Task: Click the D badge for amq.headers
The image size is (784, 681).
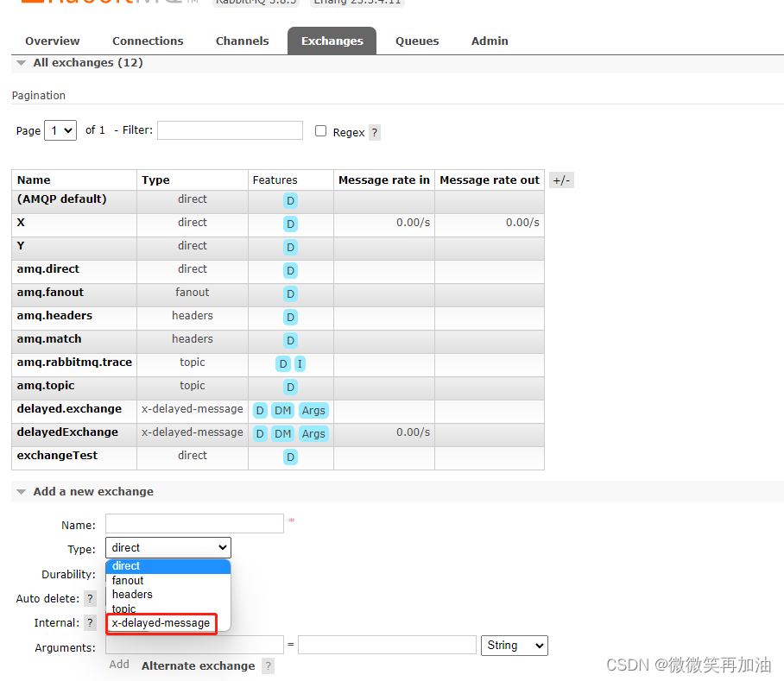Action: [290, 318]
